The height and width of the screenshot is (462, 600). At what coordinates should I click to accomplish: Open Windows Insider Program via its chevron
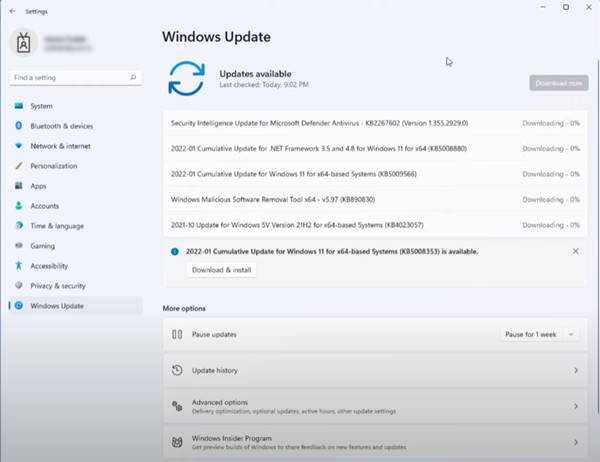pyautogui.click(x=576, y=442)
